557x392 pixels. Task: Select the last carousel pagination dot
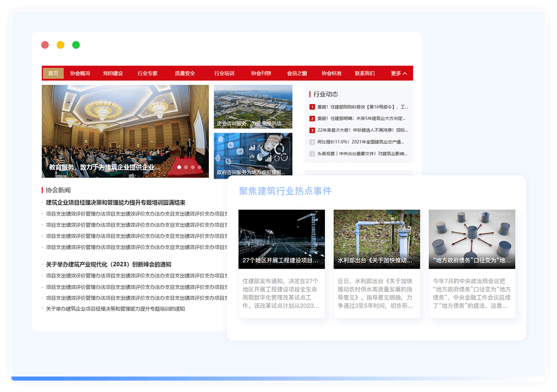tap(200, 167)
